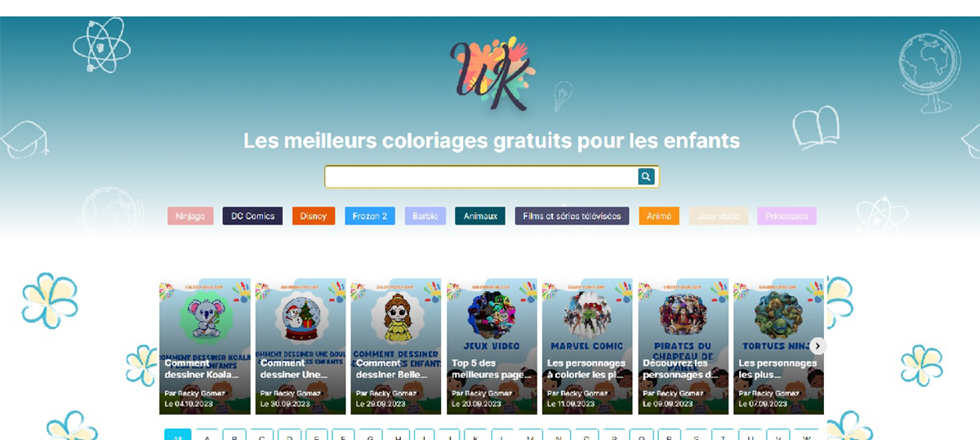
Task: Open the DC Comics category
Action: tap(252, 216)
